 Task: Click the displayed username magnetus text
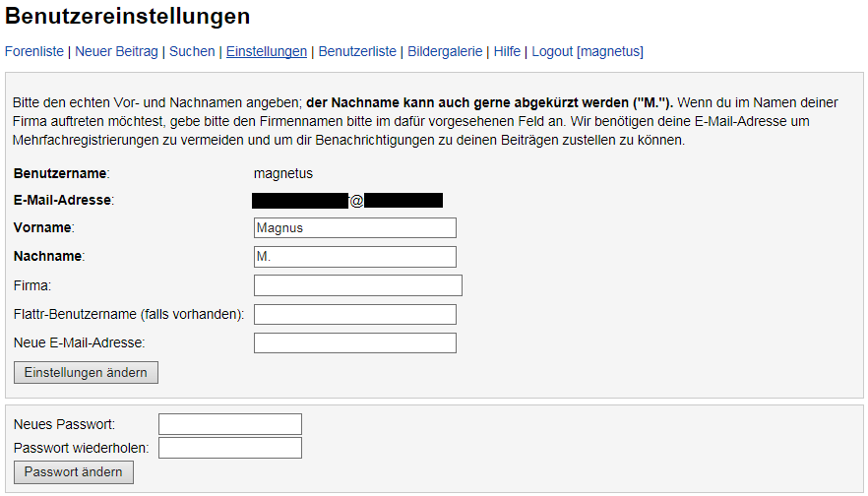(283, 173)
